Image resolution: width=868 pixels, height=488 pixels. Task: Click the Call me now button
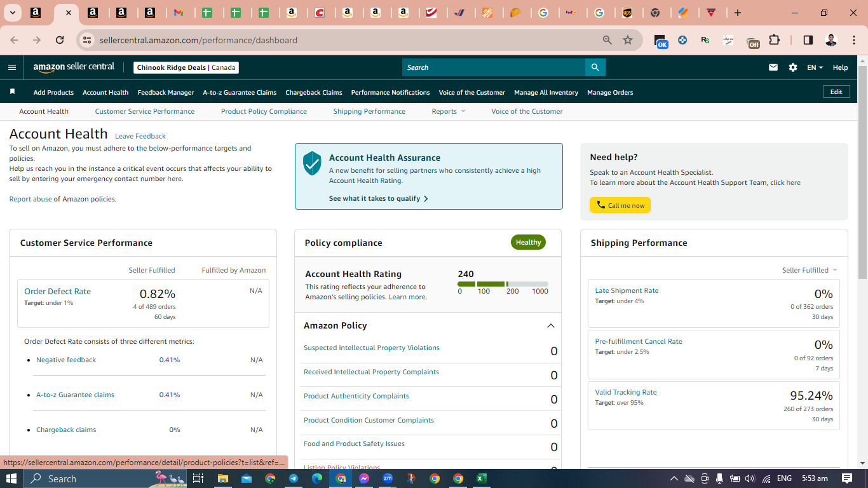[620, 205]
